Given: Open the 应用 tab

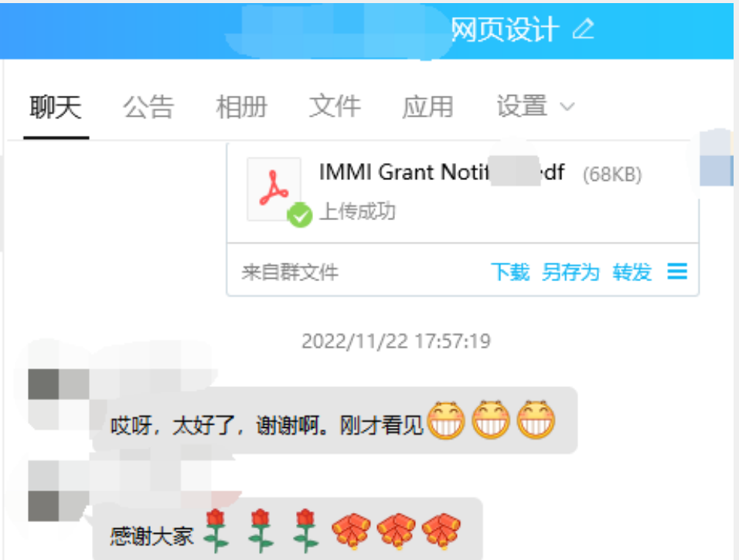Looking at the screenshot, I should pos(428,107).
